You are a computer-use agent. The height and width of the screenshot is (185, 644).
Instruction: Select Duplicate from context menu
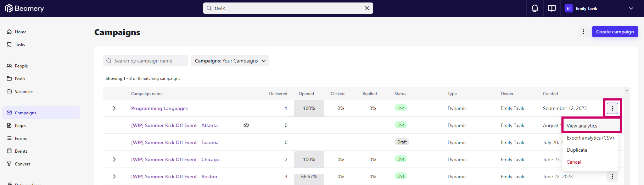[x=590, y=150]
